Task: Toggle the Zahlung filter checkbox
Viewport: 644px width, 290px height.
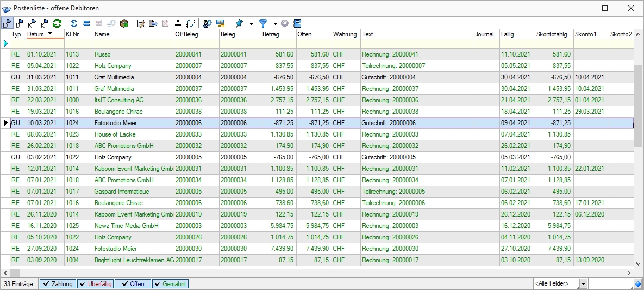Action: point(58,284)
